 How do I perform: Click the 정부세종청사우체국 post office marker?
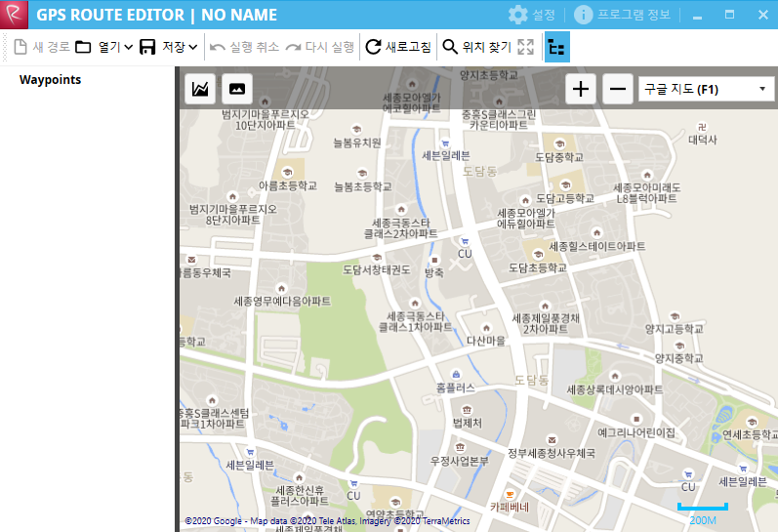(x=552, y=440)
